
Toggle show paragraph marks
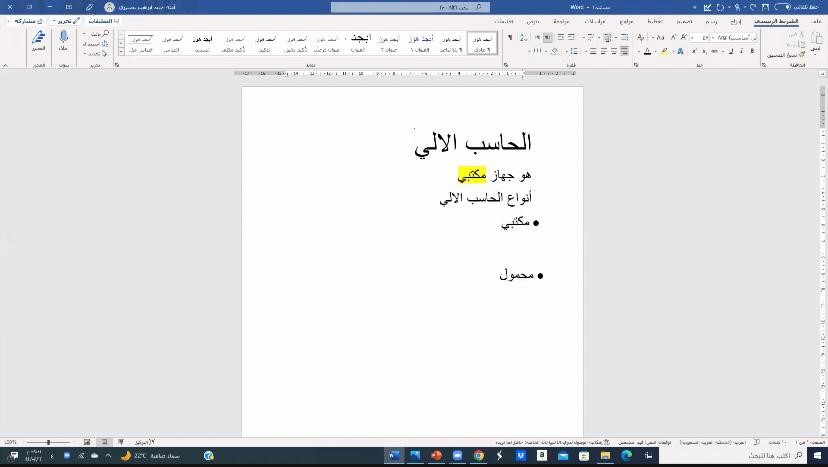(x=510, y=38)
